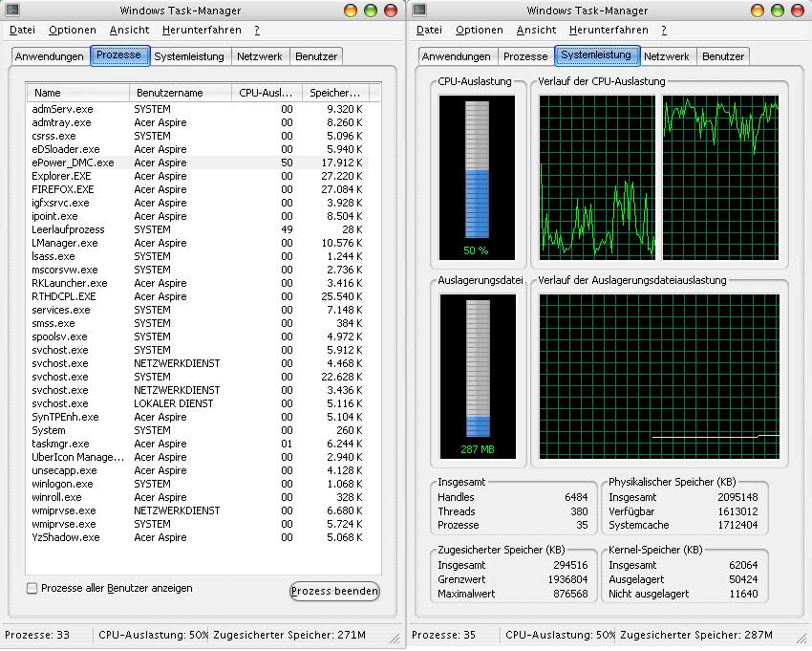Screen dimensions: 812x651
Task: Select the csrss.exe process row
Action: click(x=199, y=137)
